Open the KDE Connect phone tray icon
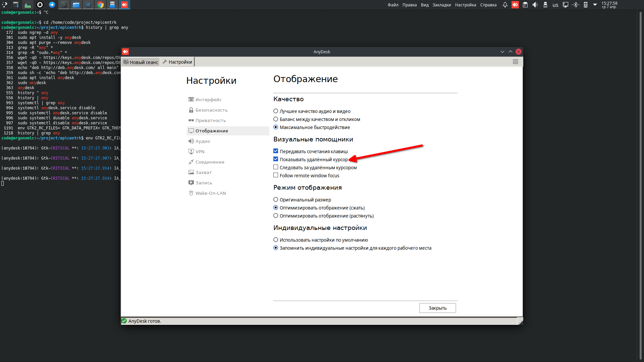Viewport: 644px width, 362px height. click(586, 5)
